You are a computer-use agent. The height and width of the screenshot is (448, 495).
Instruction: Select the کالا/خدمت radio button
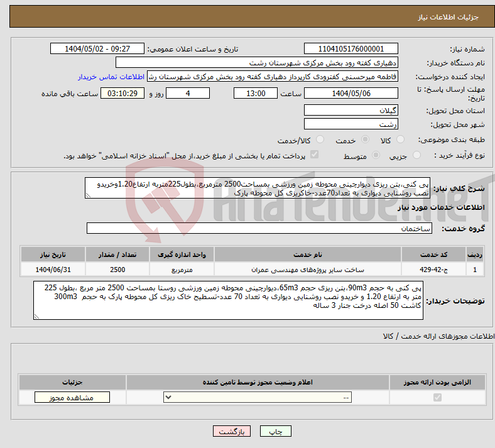(320, 139)
